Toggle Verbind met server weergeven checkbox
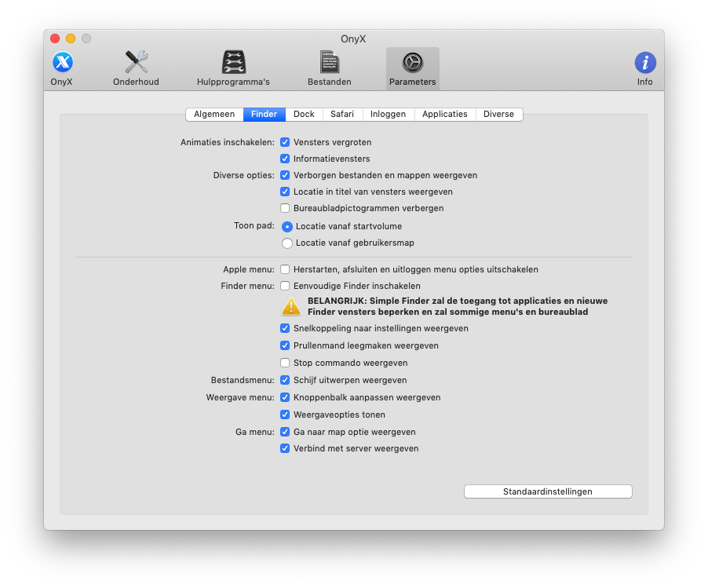 click(285, 448)
